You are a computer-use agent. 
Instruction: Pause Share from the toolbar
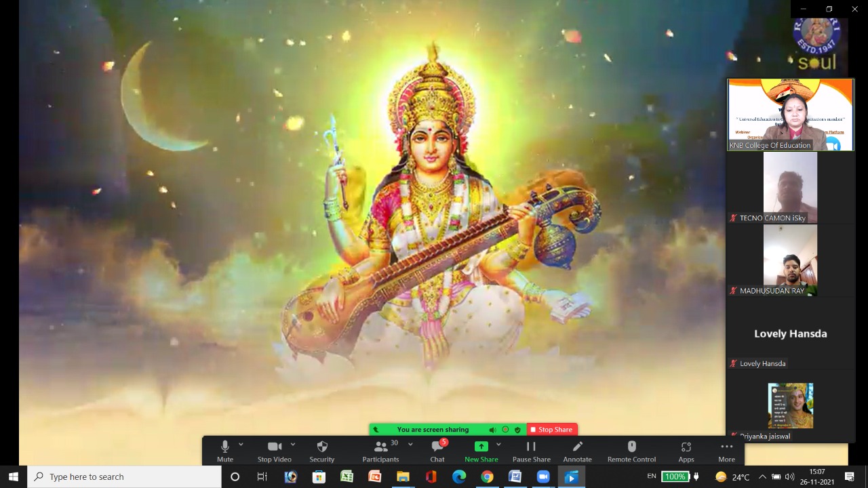[x=532, y=451]
